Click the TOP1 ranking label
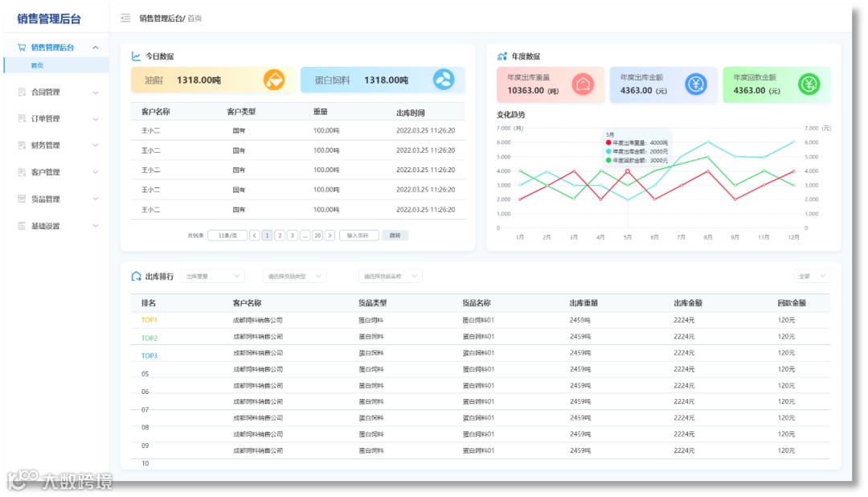The image size is (868, 497). click(149, 320)
